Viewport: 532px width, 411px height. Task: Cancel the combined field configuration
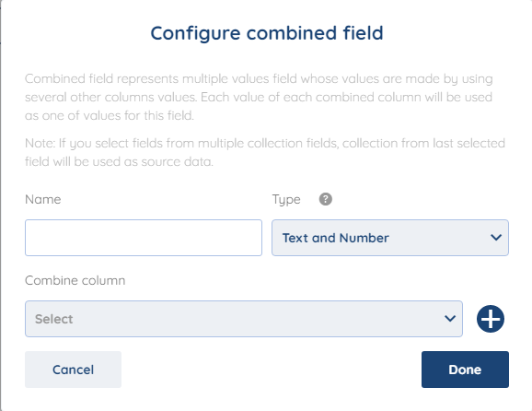tap(73, 370)
